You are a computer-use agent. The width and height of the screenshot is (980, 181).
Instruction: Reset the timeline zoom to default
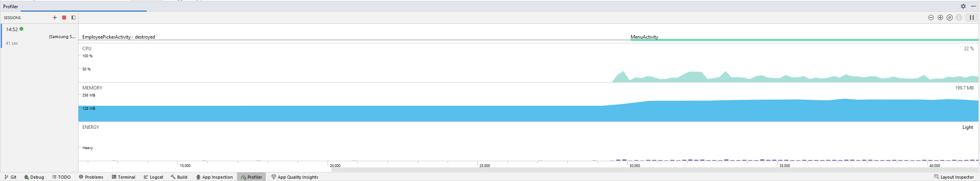pyautogui.click(x=950, y=18)
